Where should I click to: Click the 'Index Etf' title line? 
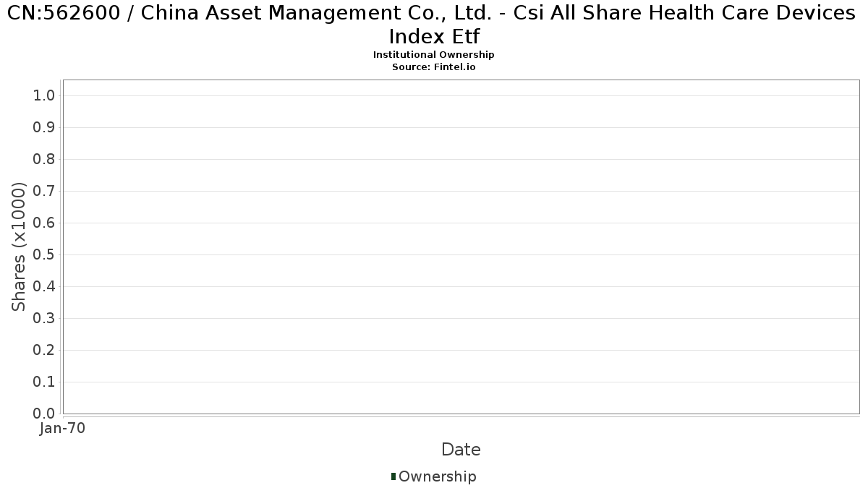434,36
